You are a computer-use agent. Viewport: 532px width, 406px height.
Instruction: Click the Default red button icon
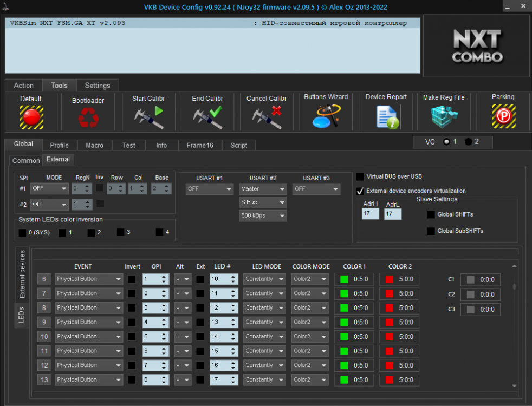click(31, 116)
